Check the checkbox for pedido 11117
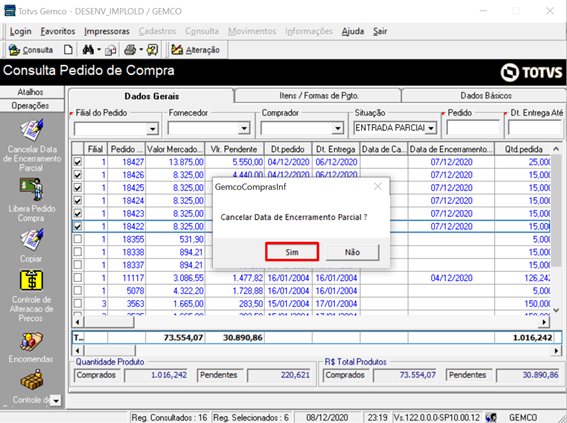 pyautogui.click(x=78, y=278)
